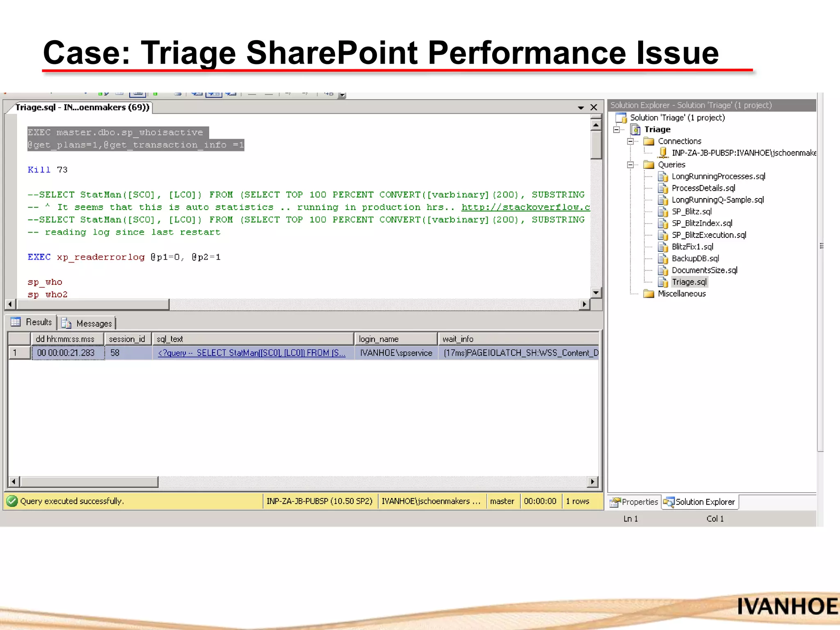
Task: Open SP_Blitz.sql file icon
Action: point(662,212)
